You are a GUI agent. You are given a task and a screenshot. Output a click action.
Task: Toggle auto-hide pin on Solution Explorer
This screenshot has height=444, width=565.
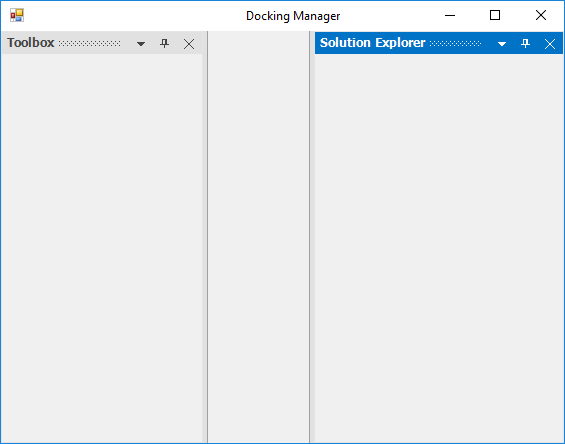[525, 44]
